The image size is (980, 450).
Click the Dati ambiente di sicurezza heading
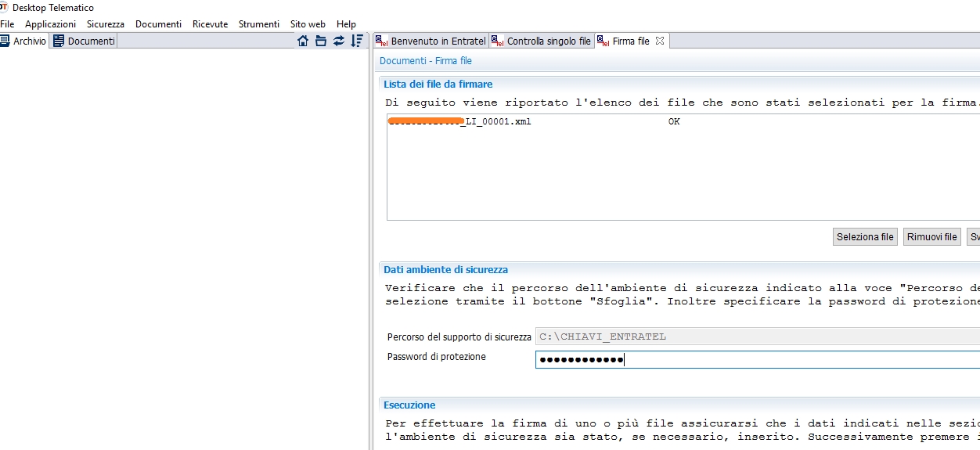coord(445,269)
